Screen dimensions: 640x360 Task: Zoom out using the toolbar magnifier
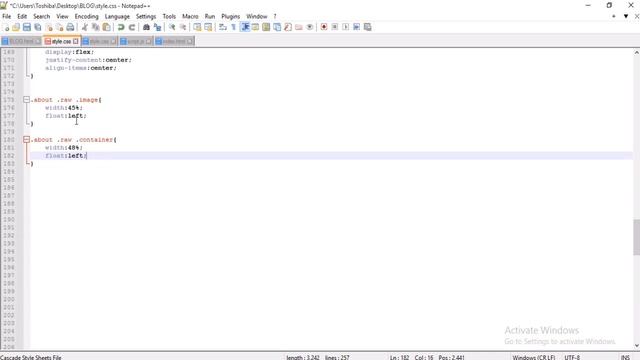coord(183,27)
